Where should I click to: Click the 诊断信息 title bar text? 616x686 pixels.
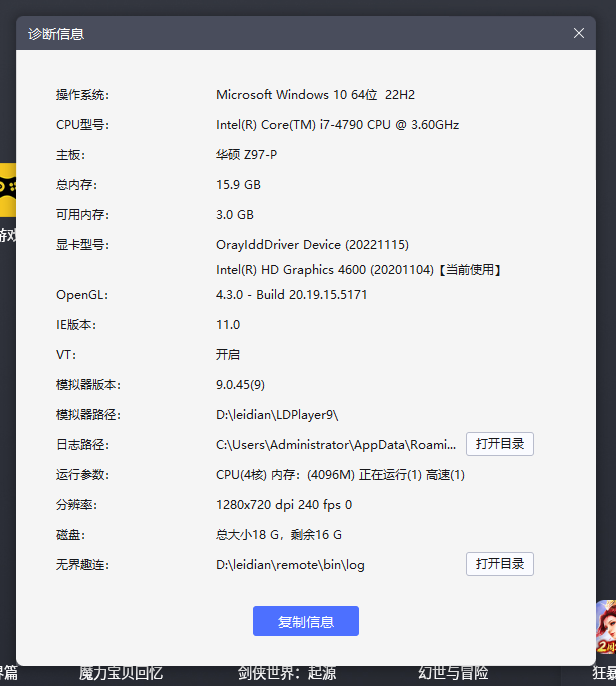tap(56, 34)
